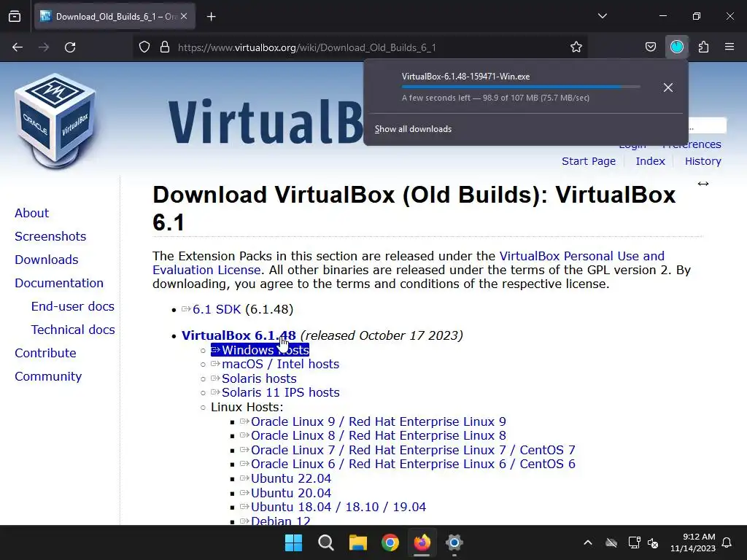
Task: Open the notifications bell icon
Action: [x=727, y=542]
